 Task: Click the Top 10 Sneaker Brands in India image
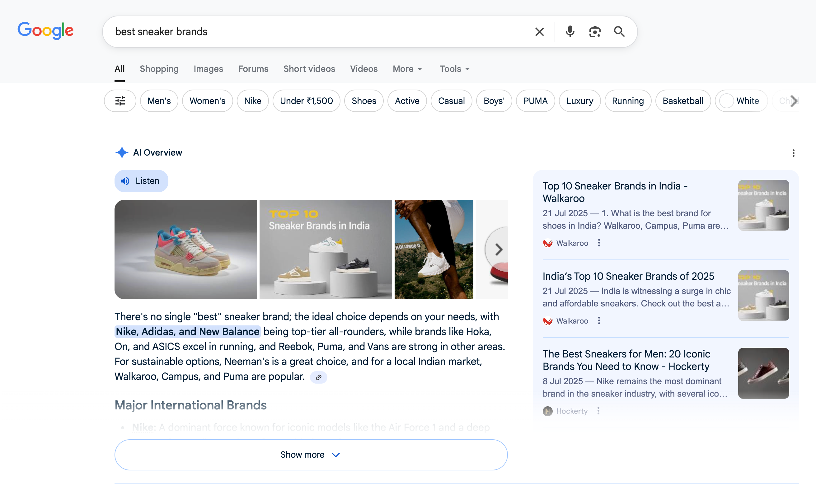click(326, 249)
